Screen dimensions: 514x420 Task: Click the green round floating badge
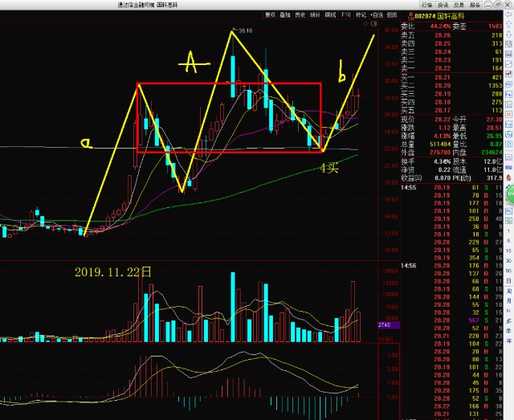click(511, 194)
